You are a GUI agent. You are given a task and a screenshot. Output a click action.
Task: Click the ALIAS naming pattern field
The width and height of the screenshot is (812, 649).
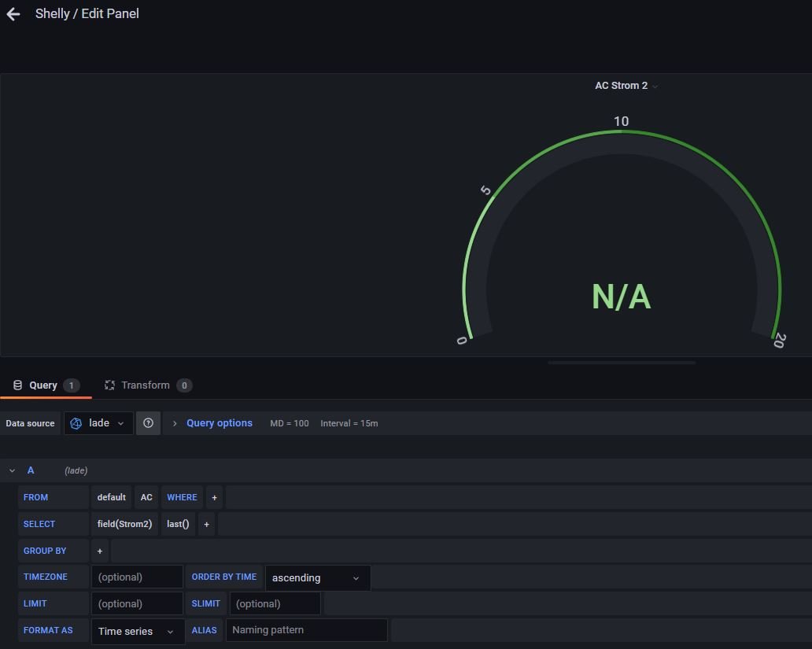pyautogui.click(x=306, y=630)
